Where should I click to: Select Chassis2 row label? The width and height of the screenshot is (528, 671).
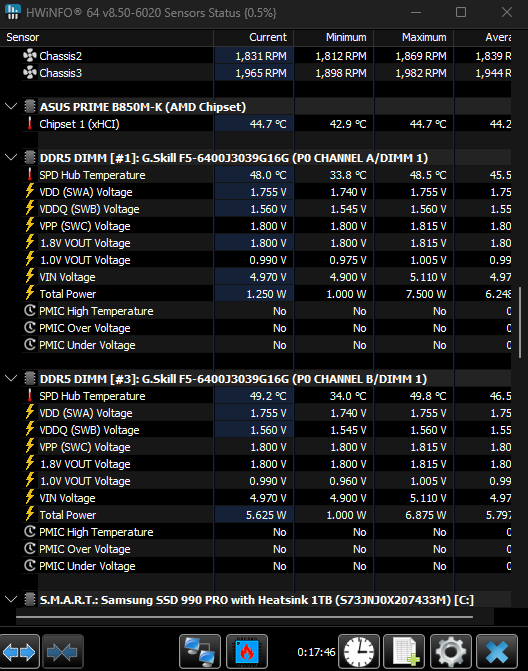click(x=60, y=56)
